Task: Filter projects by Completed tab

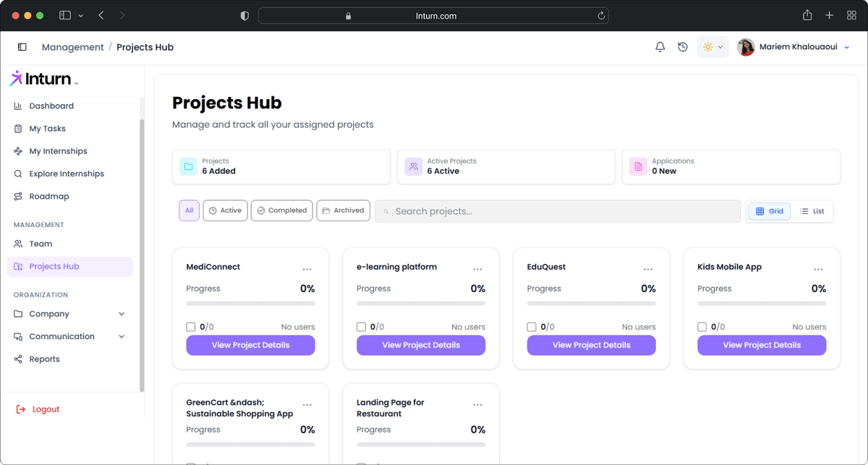Action: tap(281, 210)
